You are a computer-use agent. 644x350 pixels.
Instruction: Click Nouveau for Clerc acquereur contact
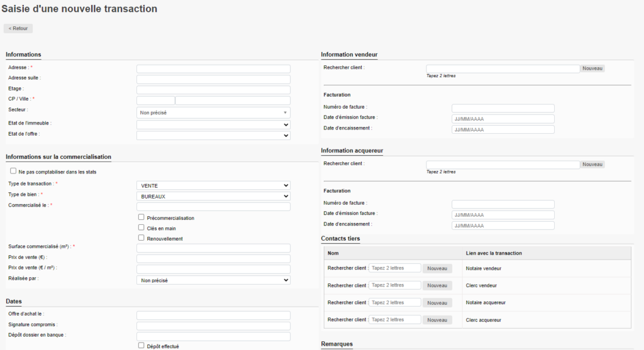click(x=437, y=320)
